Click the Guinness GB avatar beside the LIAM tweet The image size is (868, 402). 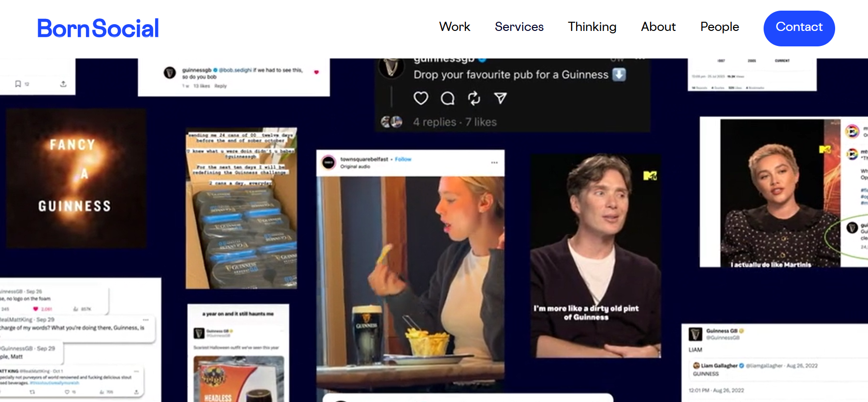point(695,334)
